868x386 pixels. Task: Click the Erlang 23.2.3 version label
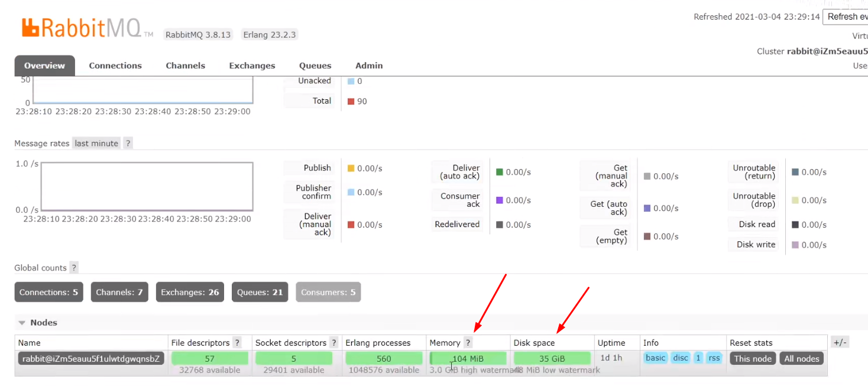pos(269,34)
